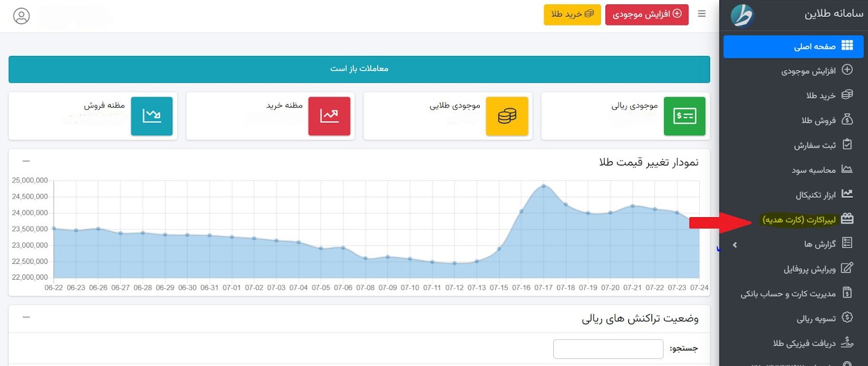Image resolution: width=868 pixels, height=366 pixels.
Task: Click the user profile avatar icon
Action: (x=21, y=16)
